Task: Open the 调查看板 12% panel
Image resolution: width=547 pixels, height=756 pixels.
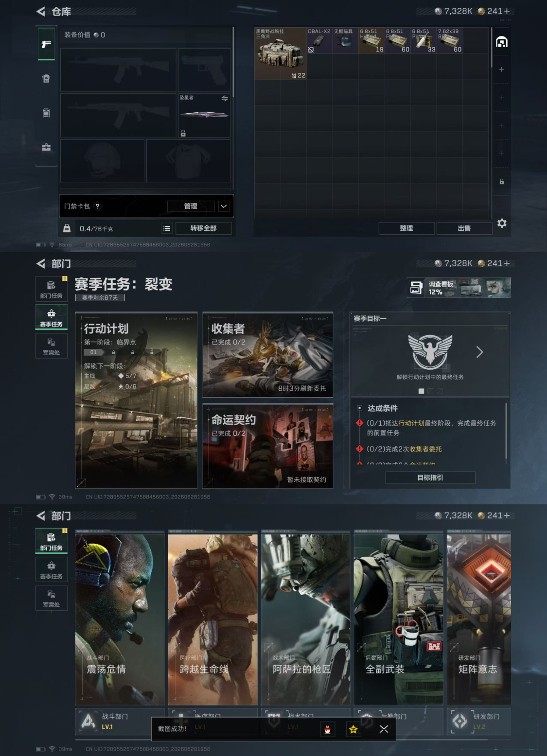Action: coord(459,288)
